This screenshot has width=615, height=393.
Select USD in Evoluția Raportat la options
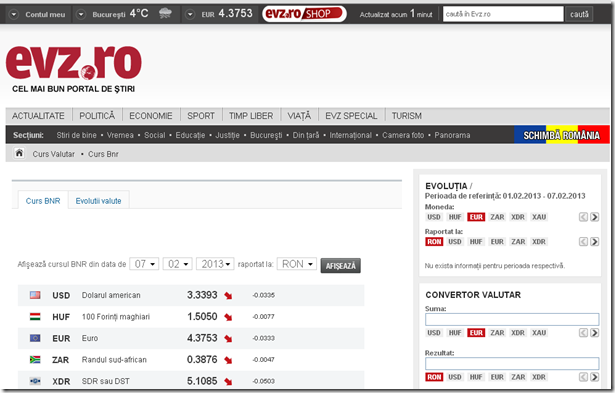[x=455, y=242]
